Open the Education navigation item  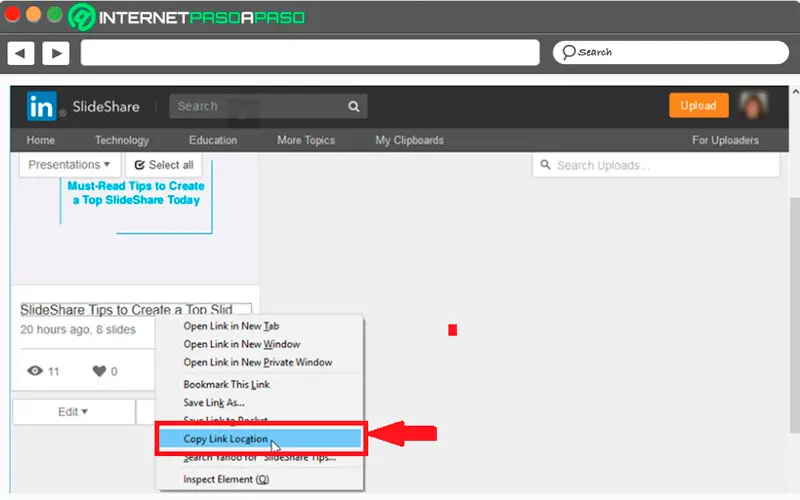tap(213, 140)
